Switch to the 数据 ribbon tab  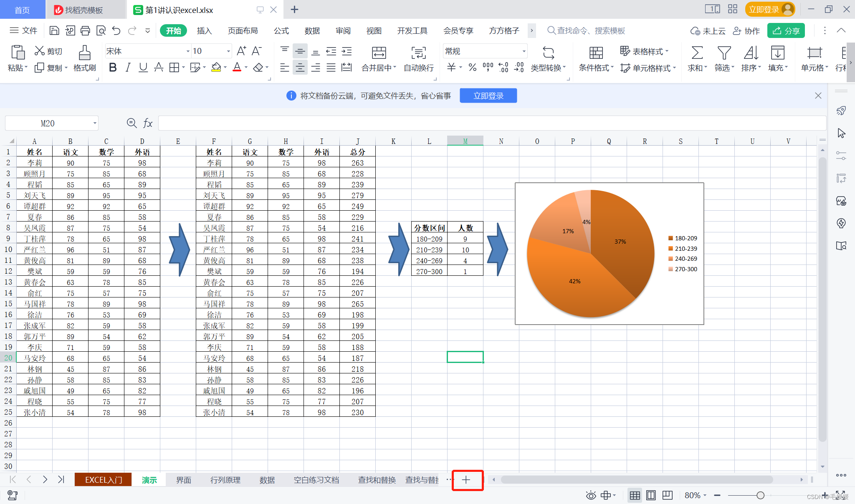[311, 31]
